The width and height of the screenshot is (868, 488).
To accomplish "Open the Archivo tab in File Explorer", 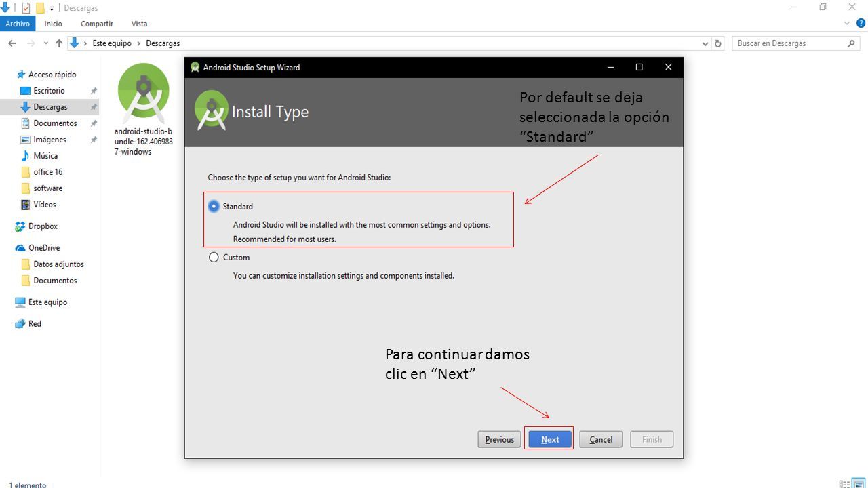I will pyautogui.click(x=18, y=24).
